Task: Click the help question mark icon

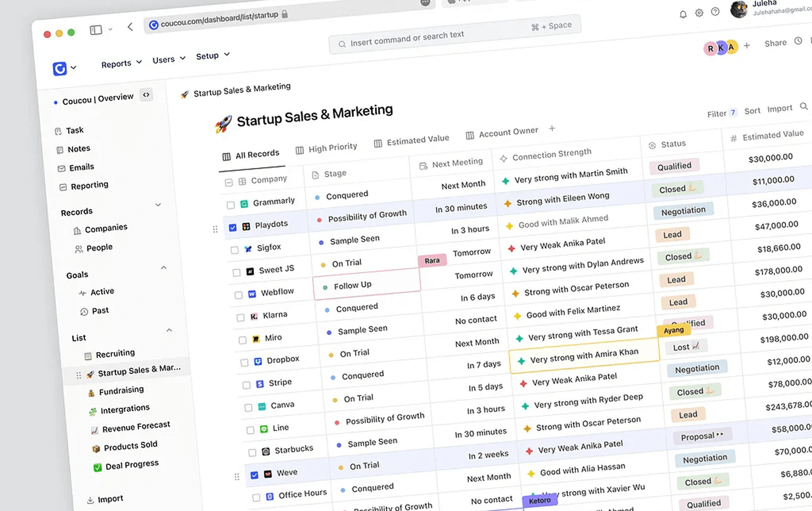Action: (x=715, y=12)
